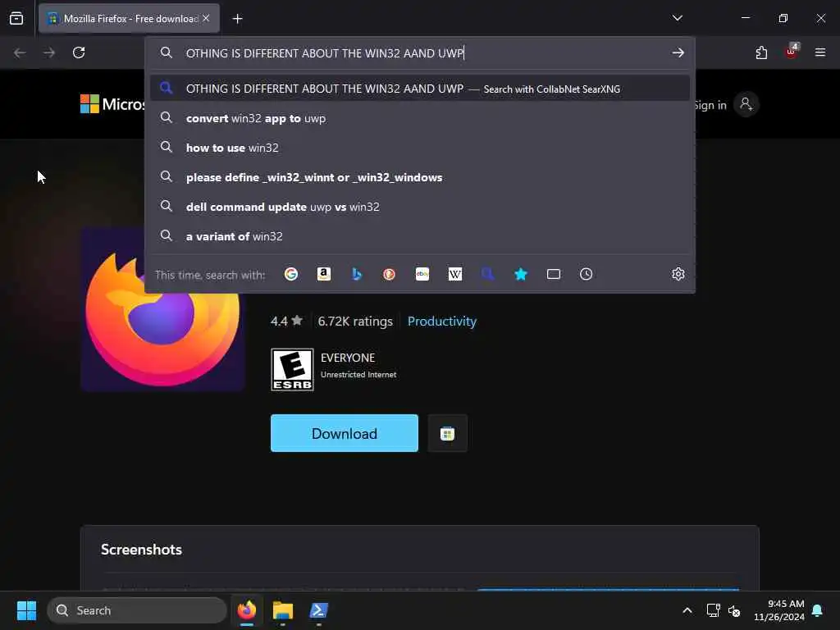This screenshot has width=840, height=630.
Task: Open PowerShell from the taskbar
Action: tap(319, 610)
